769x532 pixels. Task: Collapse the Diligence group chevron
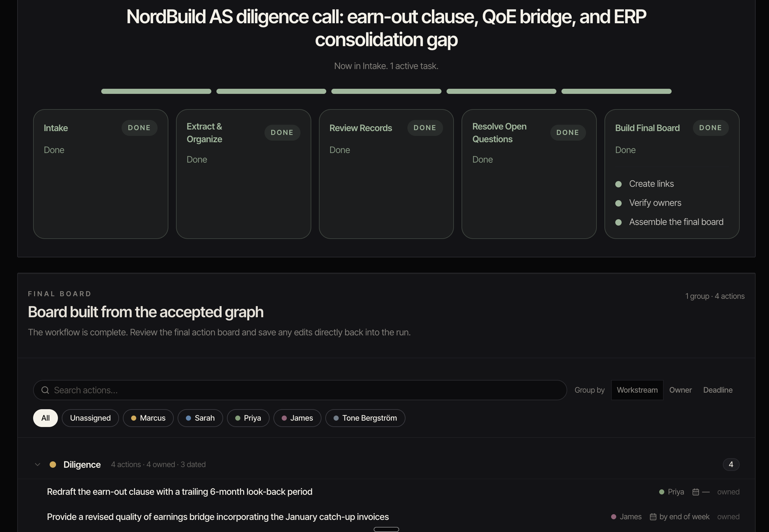pyautogui.click(x=37, y=464)
